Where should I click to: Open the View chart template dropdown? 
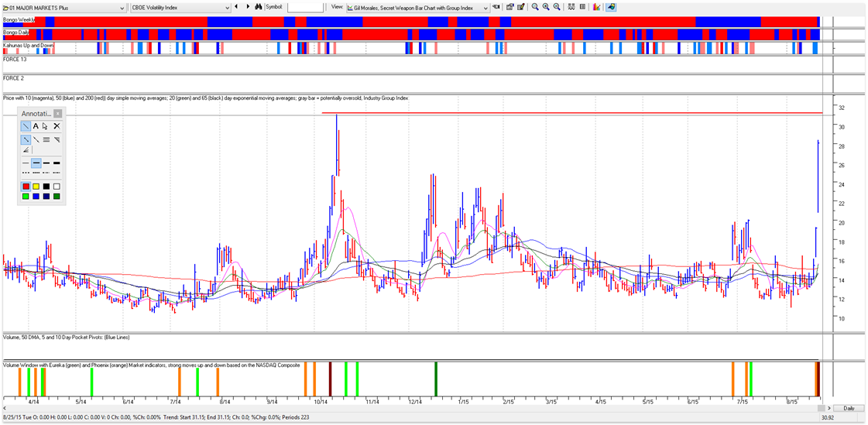417,7
